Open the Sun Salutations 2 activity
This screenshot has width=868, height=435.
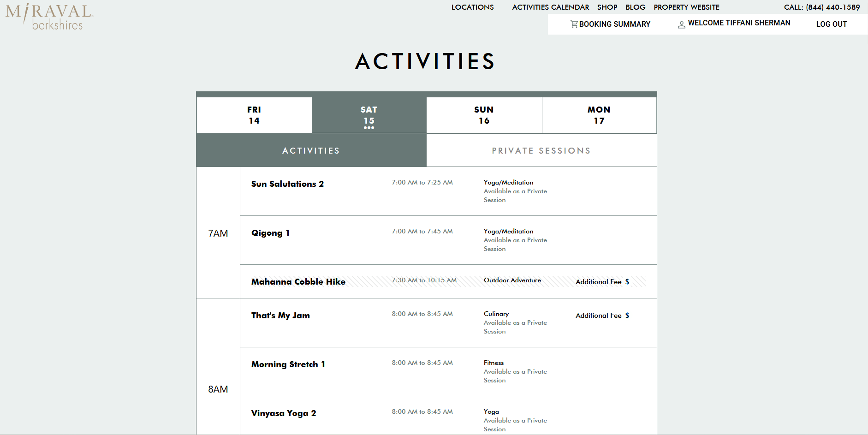coord(287,184)
